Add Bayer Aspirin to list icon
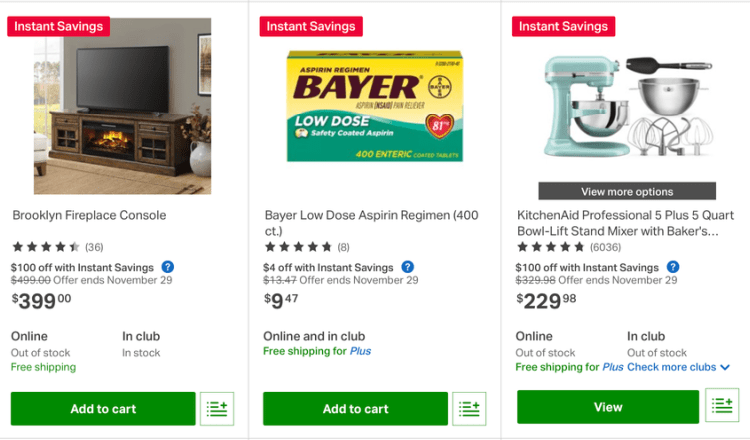 [469, 408]
